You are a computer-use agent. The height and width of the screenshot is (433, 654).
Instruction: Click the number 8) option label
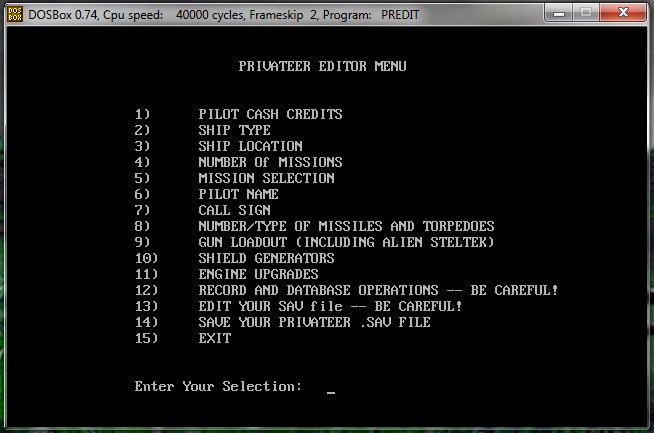click(x=142, y=226)
